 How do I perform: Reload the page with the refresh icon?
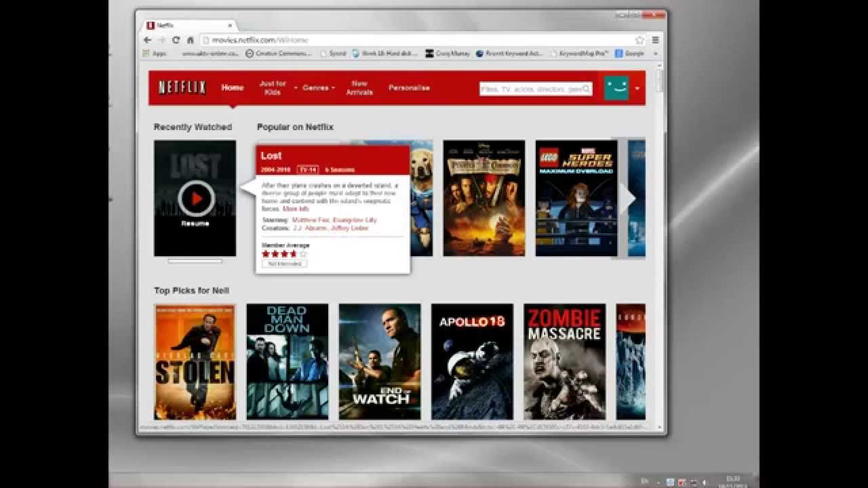[x=176, y=40]
